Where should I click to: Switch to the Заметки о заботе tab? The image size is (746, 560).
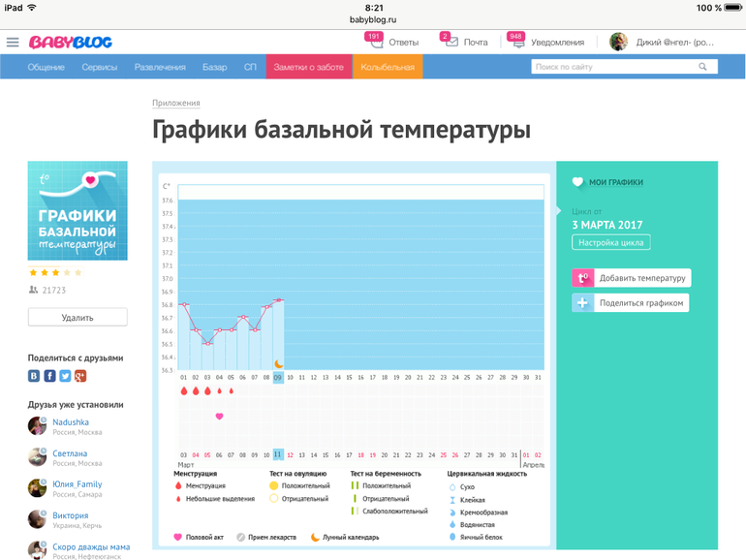click(309, 67)
